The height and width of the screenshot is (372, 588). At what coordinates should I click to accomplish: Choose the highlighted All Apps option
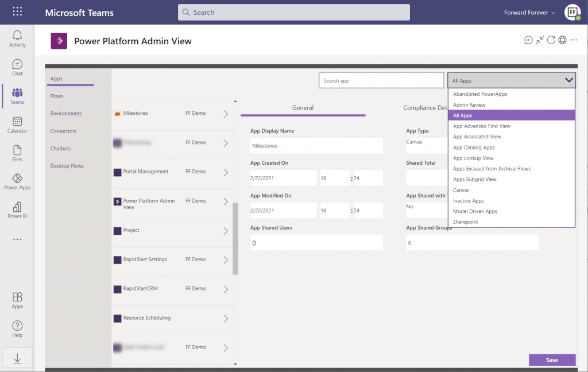(512, 115)
